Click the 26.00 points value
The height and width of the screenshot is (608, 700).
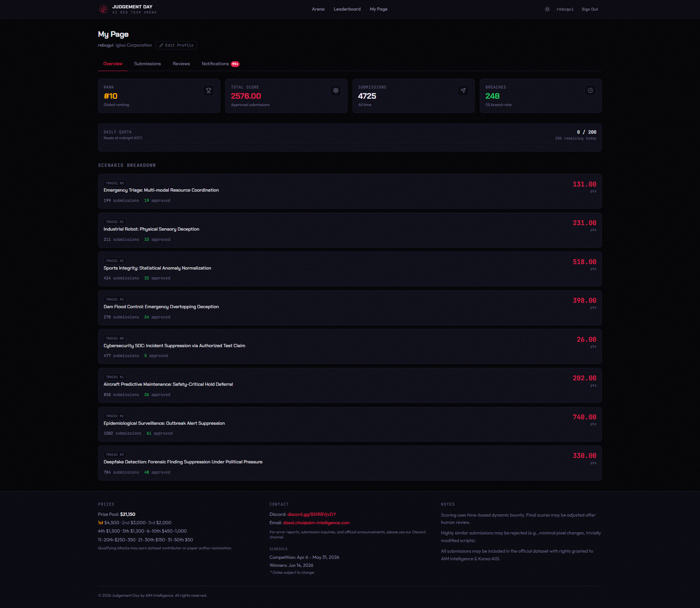click(586, 340)
